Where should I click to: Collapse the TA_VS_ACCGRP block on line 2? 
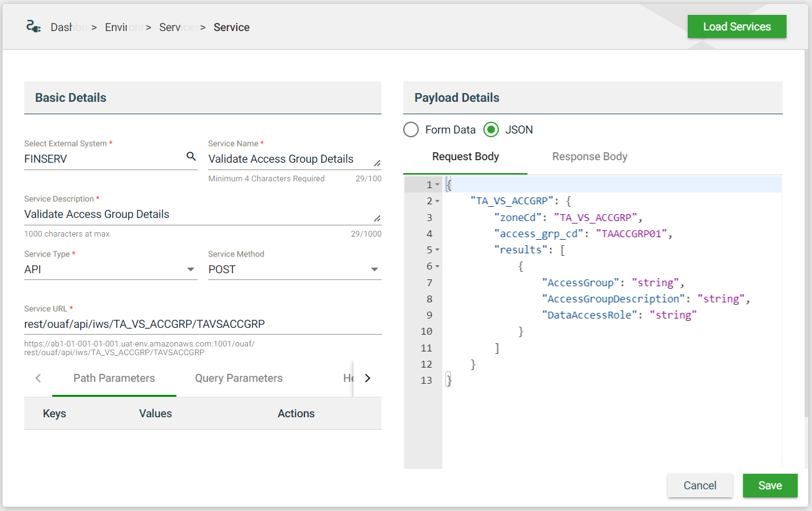437,201
